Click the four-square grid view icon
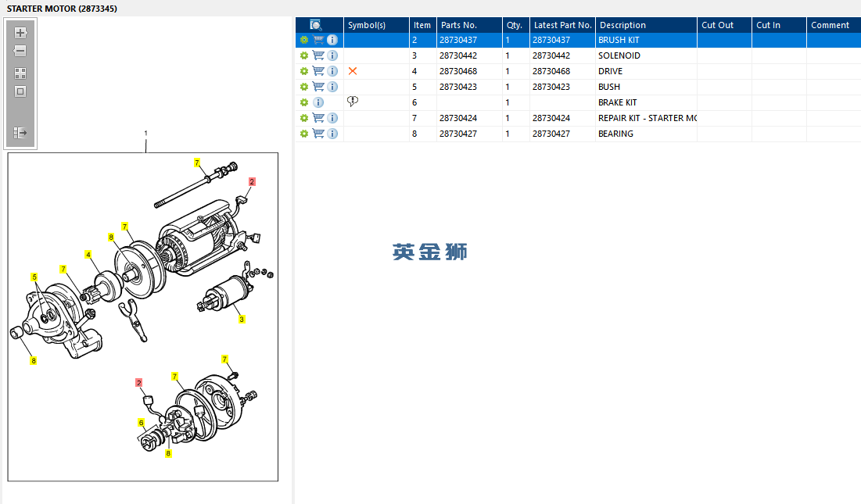This screenshot has height=504, width=861. click(x=20, y=73)
